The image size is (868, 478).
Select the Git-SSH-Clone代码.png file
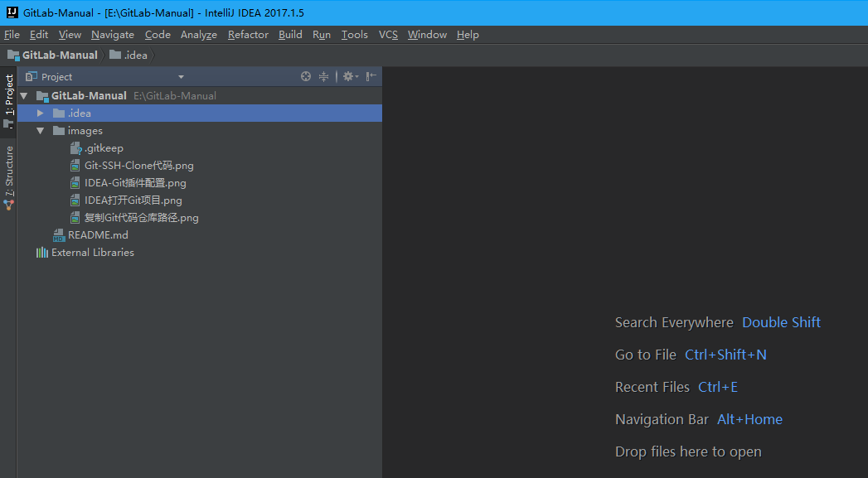click(138, 166)
